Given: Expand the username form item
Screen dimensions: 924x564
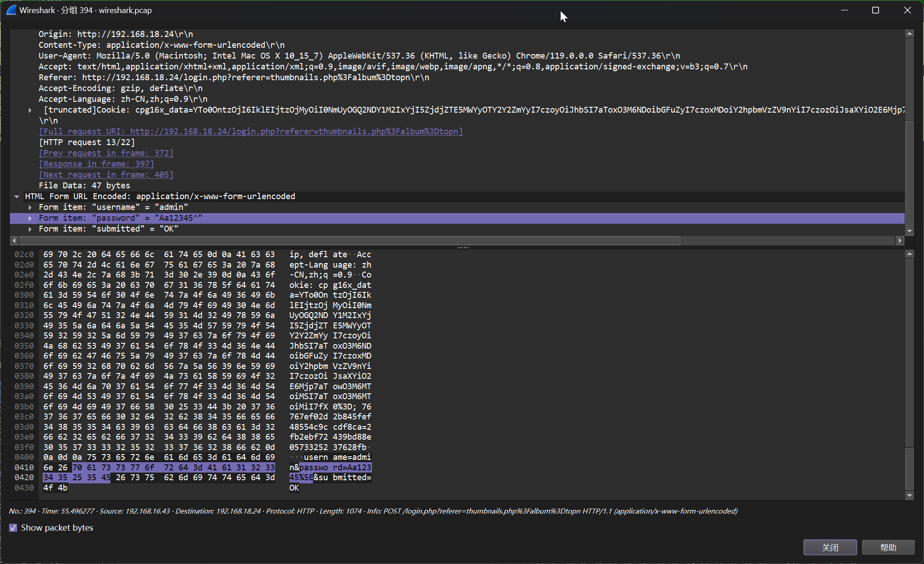Looking at the screenshot, I should click(x=30, y=207).
